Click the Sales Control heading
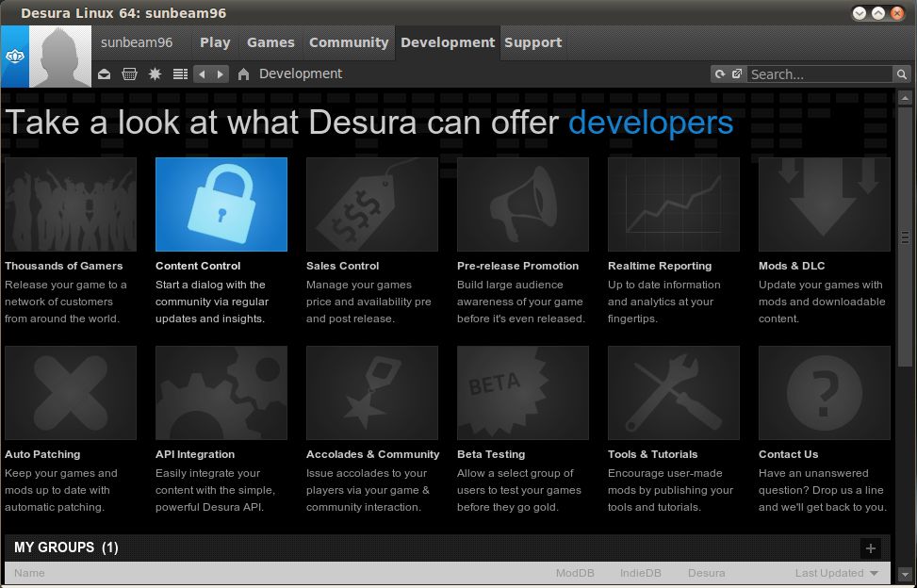 tap(343, 266)
